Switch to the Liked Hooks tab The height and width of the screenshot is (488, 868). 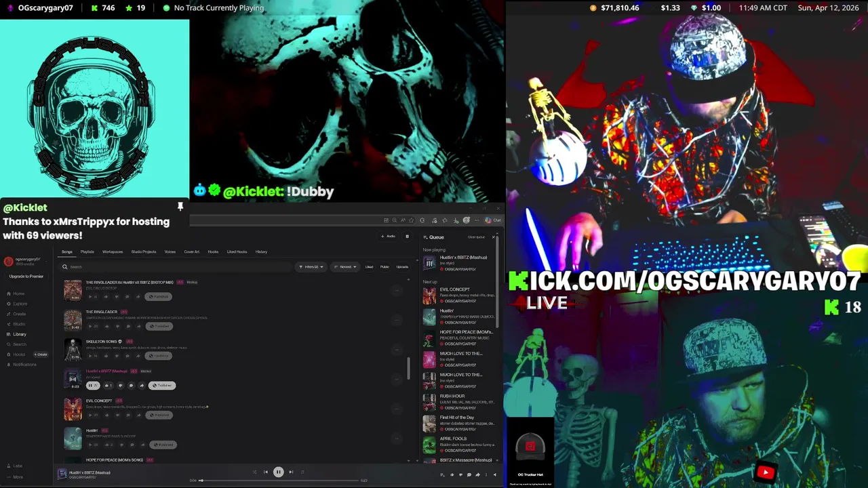coord(237,251)
